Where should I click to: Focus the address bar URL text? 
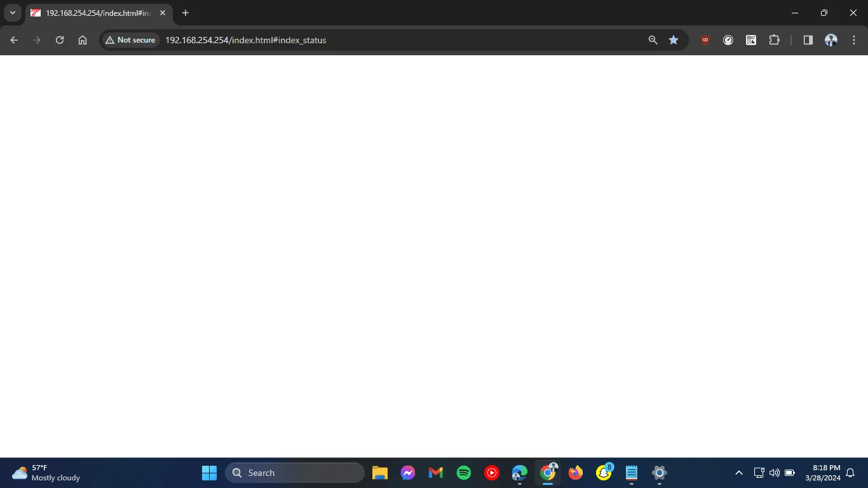246,40
